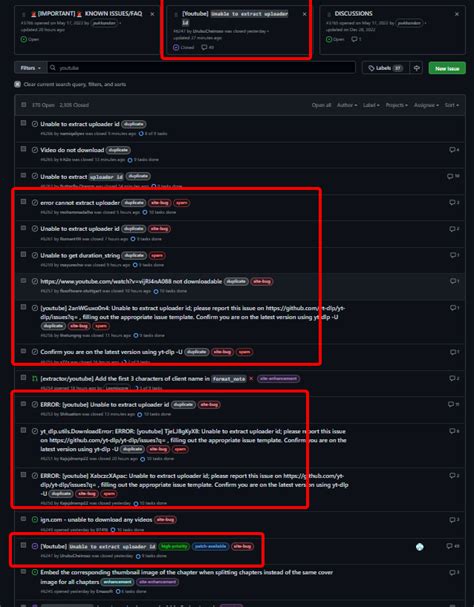Click the New issue button
The image size is (474, 607).
coord(447,68)
